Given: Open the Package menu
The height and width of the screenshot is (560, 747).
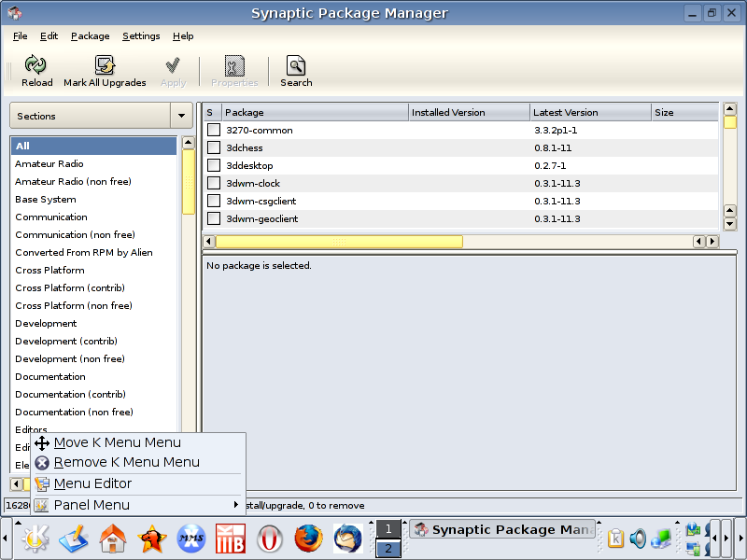Looking at the screenshot, I should click(90, 36).
